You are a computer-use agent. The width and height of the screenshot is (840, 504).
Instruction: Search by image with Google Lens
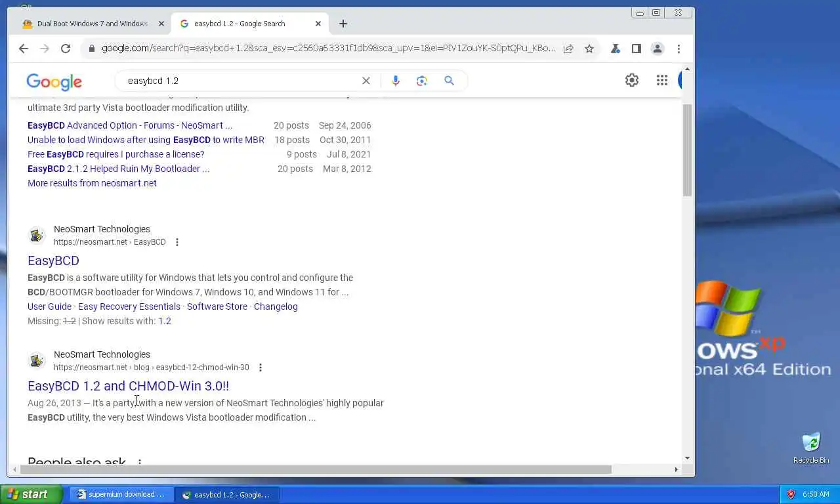point(422,81)
